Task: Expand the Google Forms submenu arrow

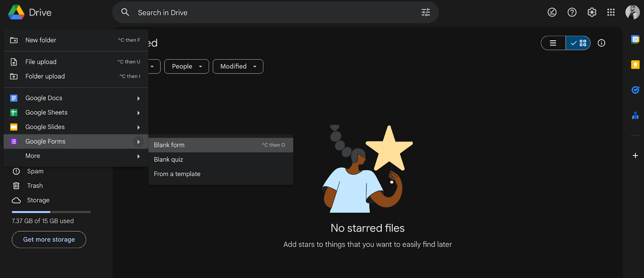Action: point(138,142)
